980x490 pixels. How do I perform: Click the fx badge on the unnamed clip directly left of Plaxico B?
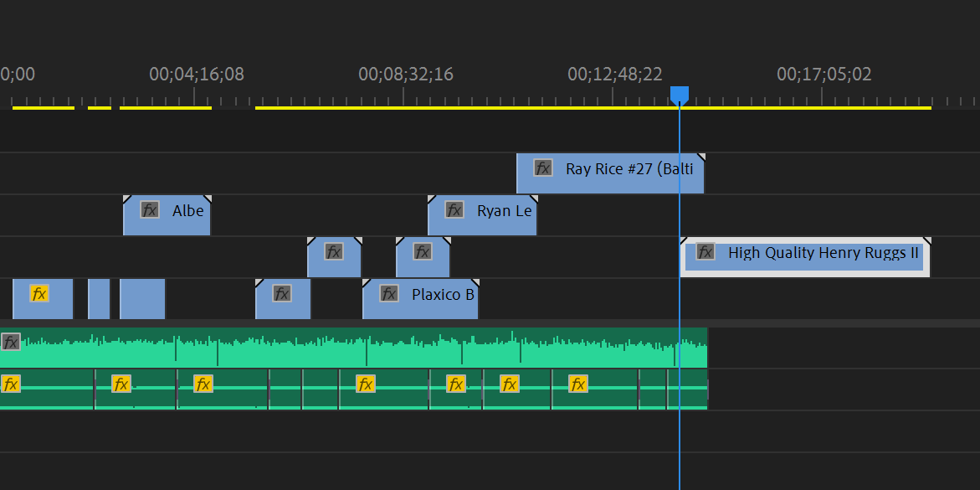point(282,293)
